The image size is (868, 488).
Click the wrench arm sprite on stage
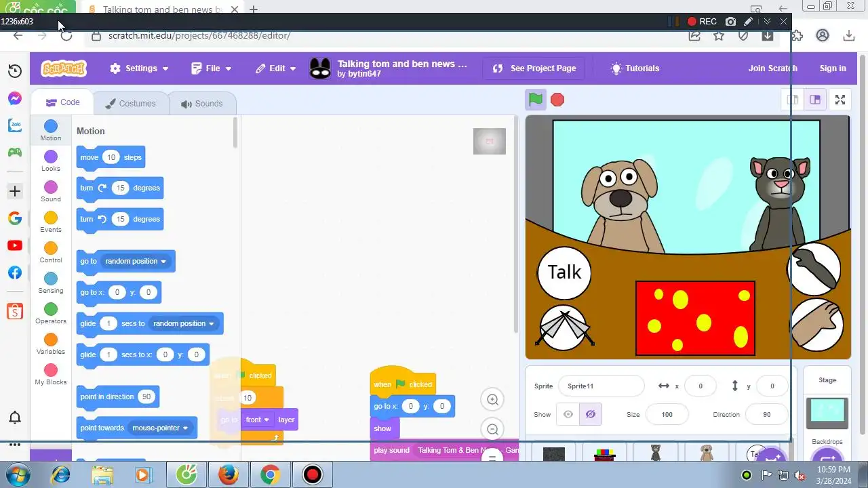(815, 269)
